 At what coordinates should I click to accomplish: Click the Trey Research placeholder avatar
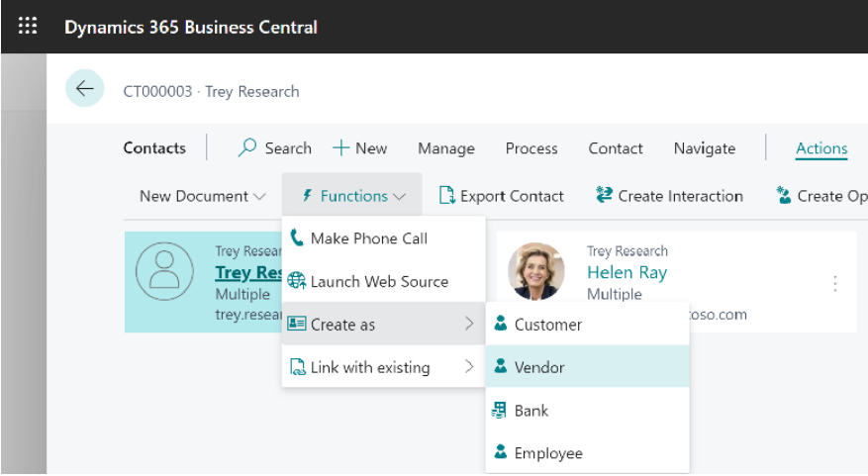[x=164, y=271]
